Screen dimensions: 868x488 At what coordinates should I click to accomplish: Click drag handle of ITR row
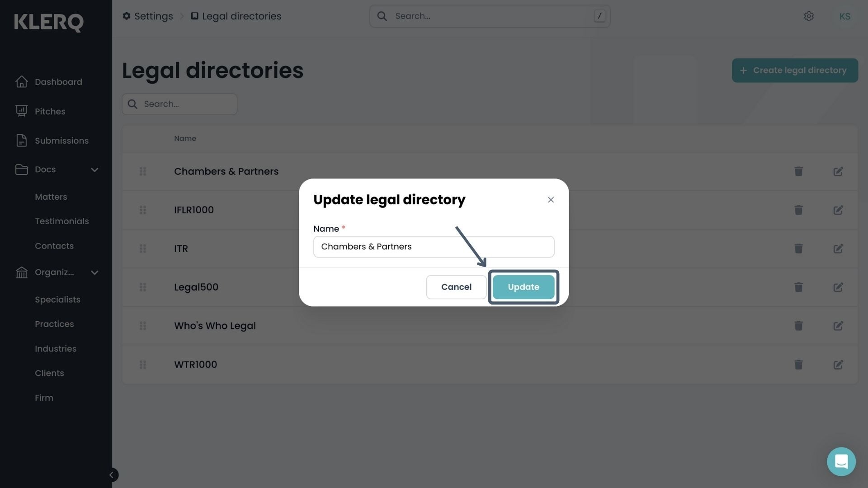coord(143,249)
